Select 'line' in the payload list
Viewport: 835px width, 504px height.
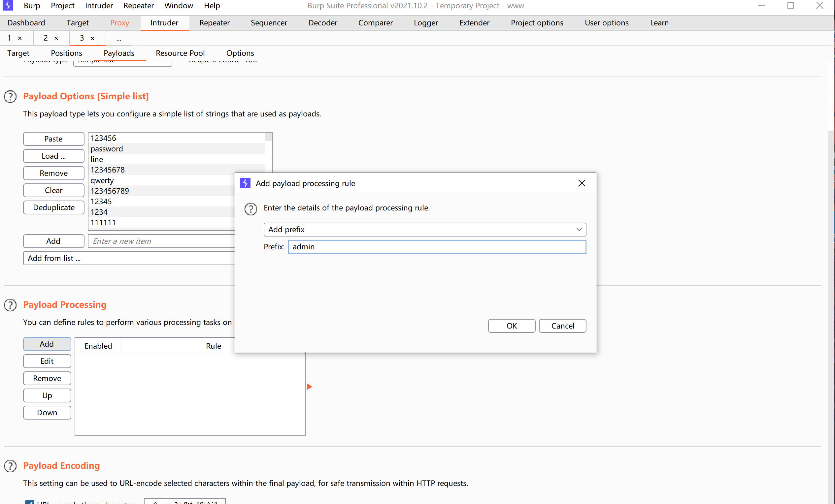(177, 159)
